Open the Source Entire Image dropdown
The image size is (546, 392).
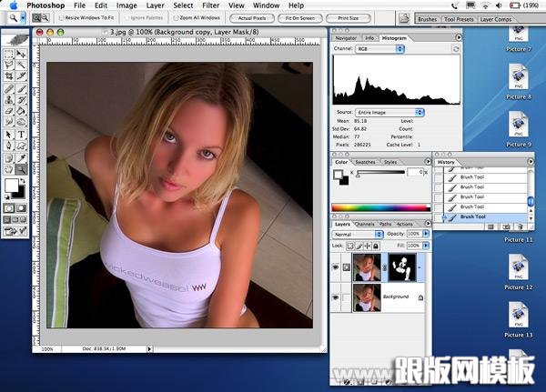389,113
